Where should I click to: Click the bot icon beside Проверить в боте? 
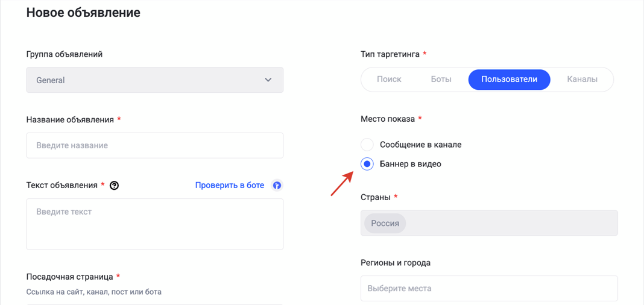tap(277, 186)
